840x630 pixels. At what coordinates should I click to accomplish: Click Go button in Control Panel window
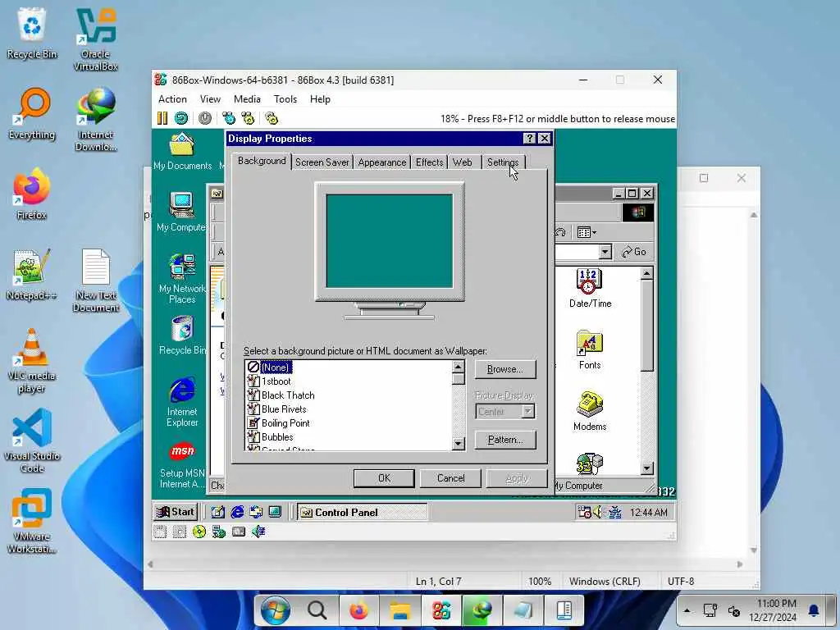tap(634, 252)
